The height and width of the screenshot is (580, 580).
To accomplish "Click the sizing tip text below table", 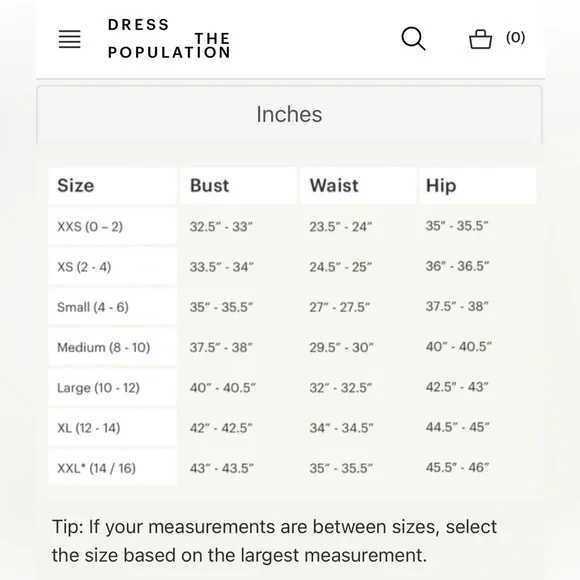I will coord(274,541).
